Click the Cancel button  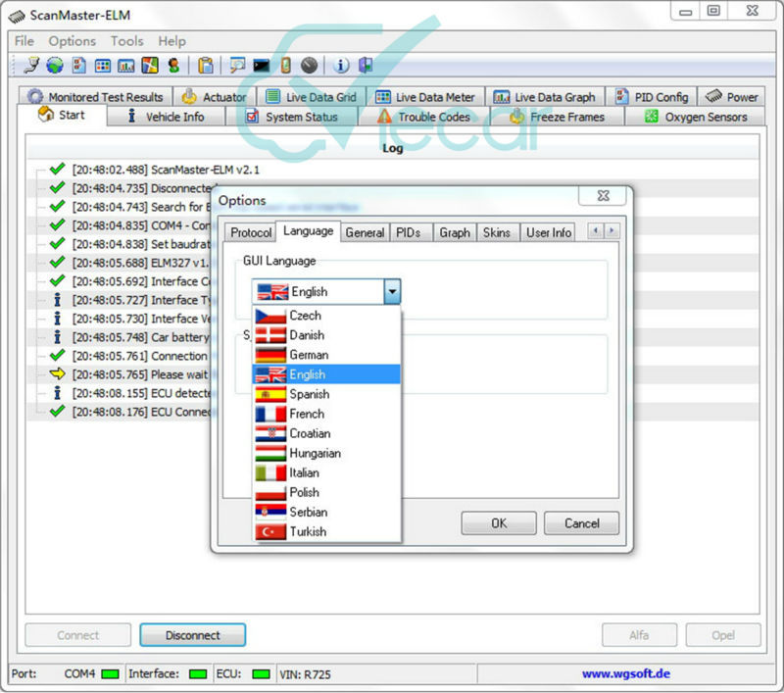pyautogui.click(x=581, y=523)
